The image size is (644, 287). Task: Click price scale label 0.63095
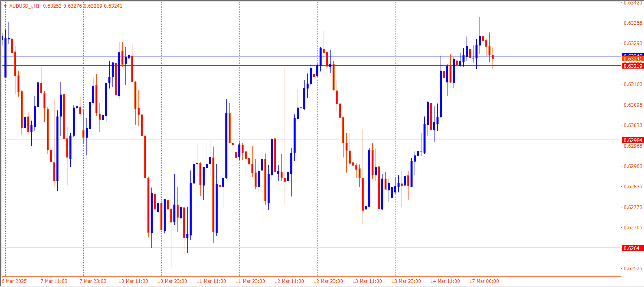tap(633, 105)
